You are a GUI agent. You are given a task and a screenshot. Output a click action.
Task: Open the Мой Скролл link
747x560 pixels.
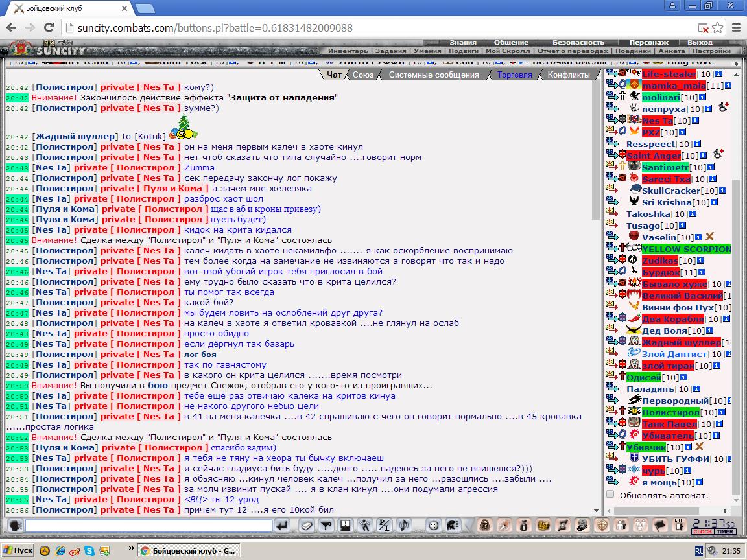508,51
